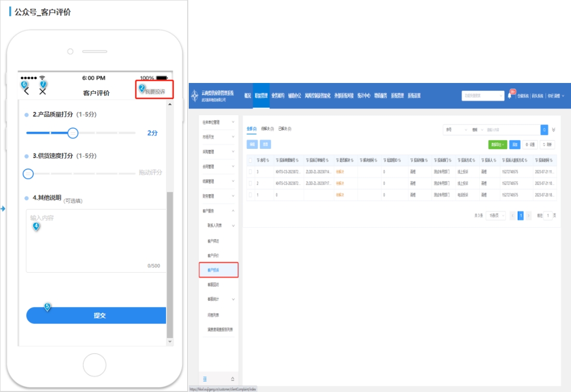Click the 刷新 refresh button above the table
The image size is (571, 392).
(547, 145)
